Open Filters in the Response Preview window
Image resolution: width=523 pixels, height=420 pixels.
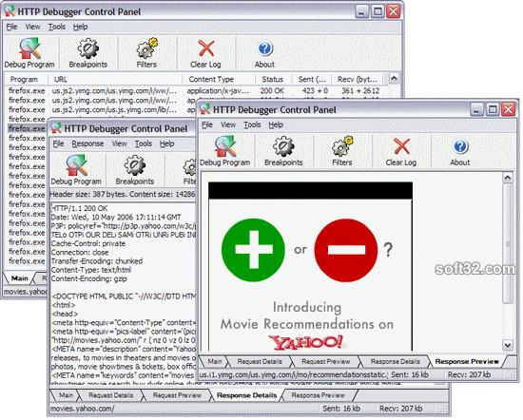tap(342, 151)
